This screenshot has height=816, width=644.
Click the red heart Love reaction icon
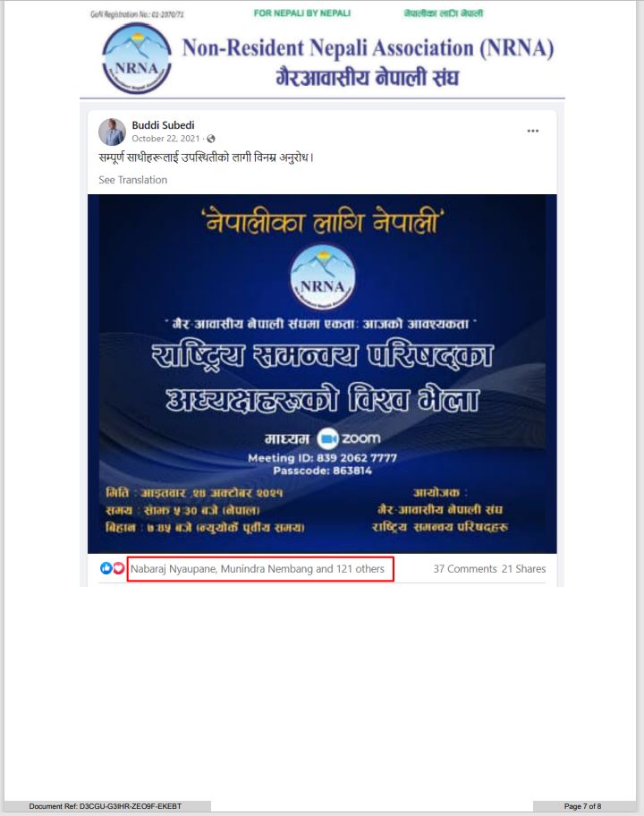pyautogui.click(x=119, y=568)
